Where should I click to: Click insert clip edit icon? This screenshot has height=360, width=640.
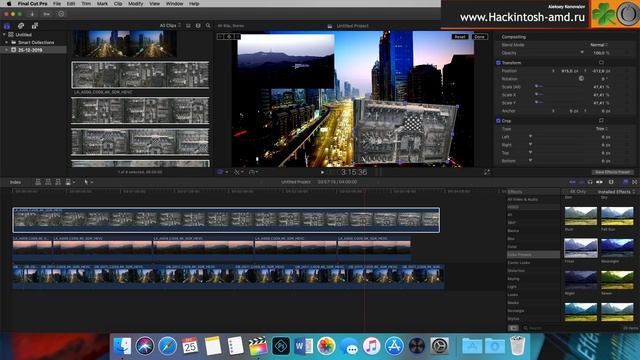click(x=48, y=182)
